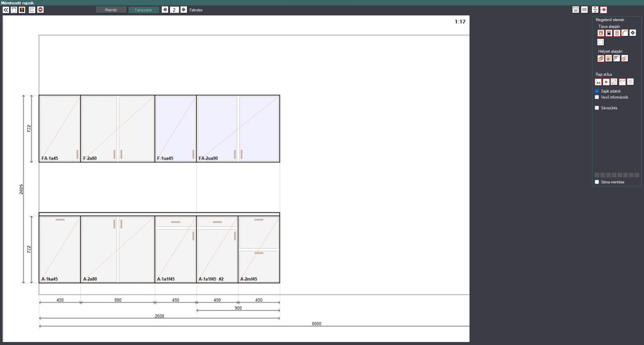Uncheck the Saját adatok checkbox
This screenshot has width=644, height=345.
point(597,91)
